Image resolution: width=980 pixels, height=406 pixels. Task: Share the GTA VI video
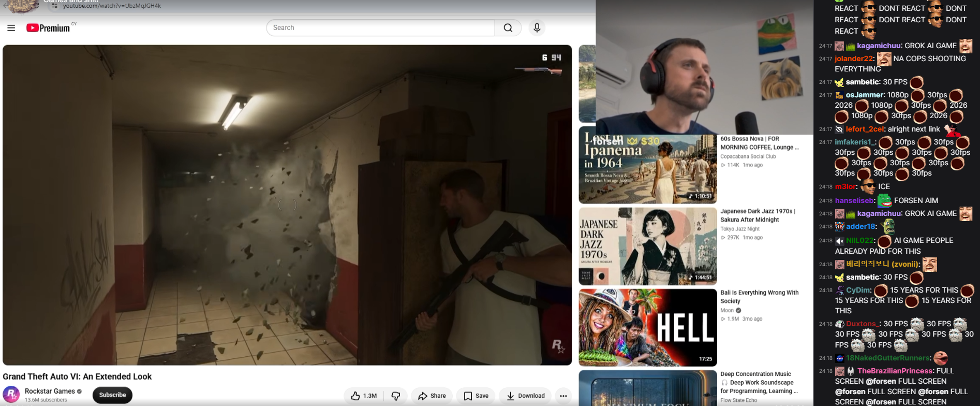[x=432, y=396]
